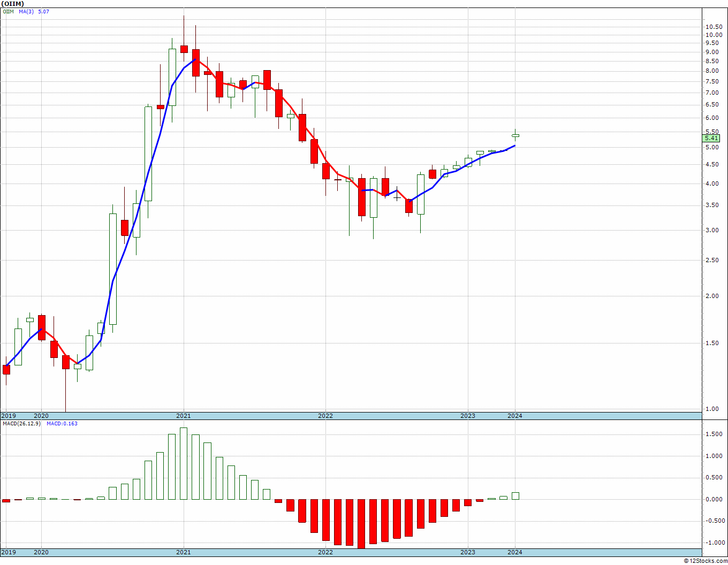This screenshot has height=565, width=728.
Task: Click 2022 on the price chart time axis
Action: (325, 416)
